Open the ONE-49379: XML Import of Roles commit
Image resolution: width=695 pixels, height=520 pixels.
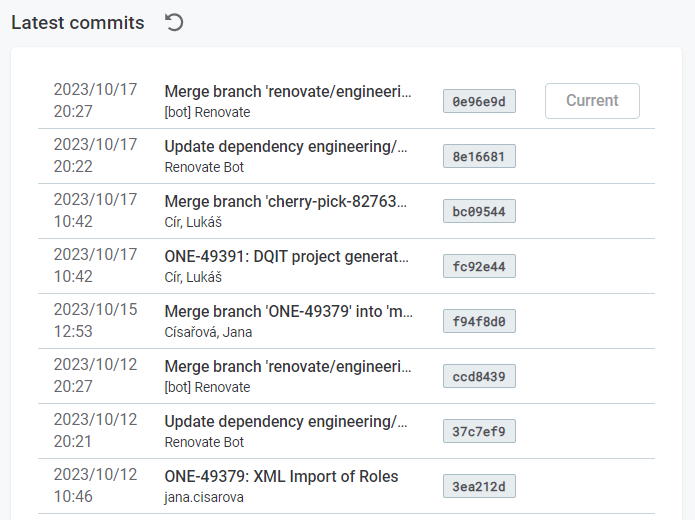(281, 476)
